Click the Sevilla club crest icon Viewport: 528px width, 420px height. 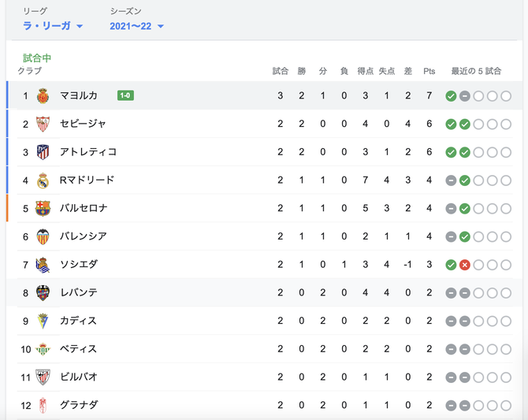pyautogui.click(x=43, y=124)
